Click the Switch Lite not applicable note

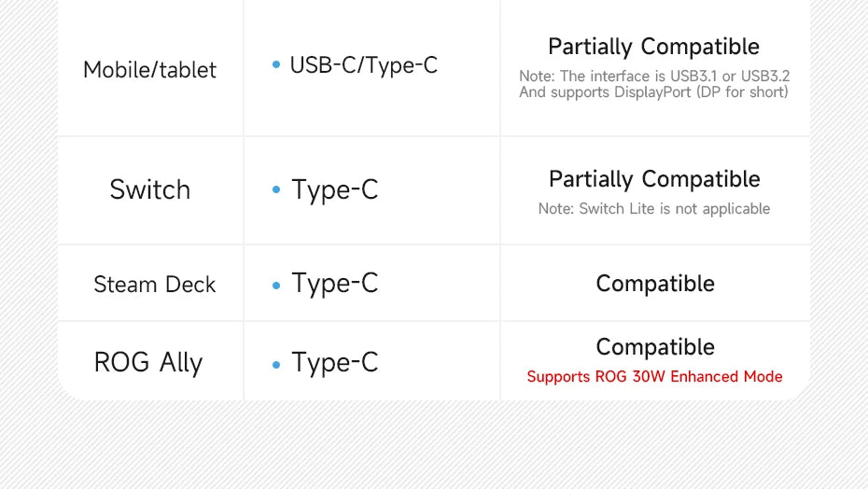[x=654, y=209]
